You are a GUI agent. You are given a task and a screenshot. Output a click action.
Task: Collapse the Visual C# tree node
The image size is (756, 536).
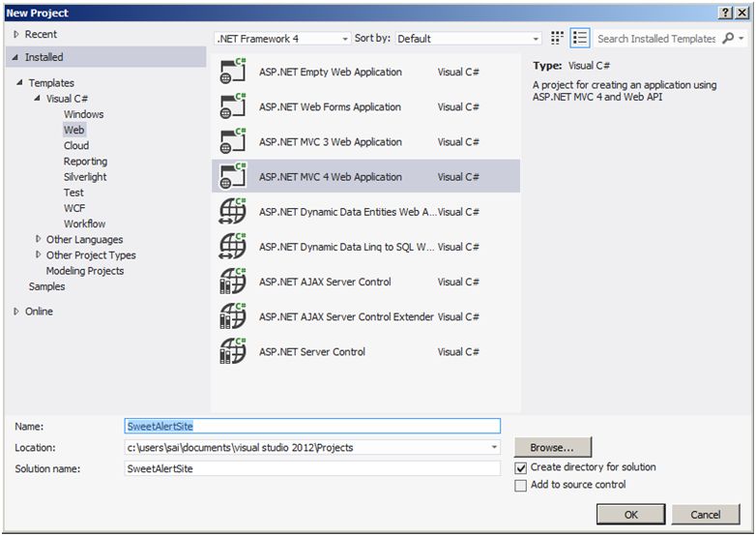coord(37,98)
